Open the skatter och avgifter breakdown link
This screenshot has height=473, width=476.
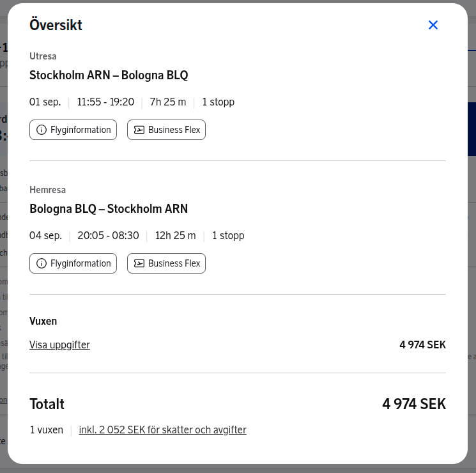point(163,430)
